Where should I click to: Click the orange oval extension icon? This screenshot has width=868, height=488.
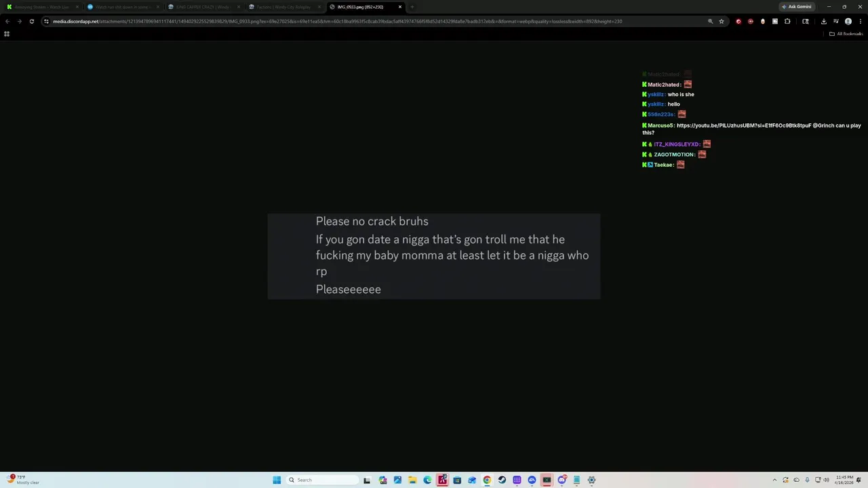point(763,21)
